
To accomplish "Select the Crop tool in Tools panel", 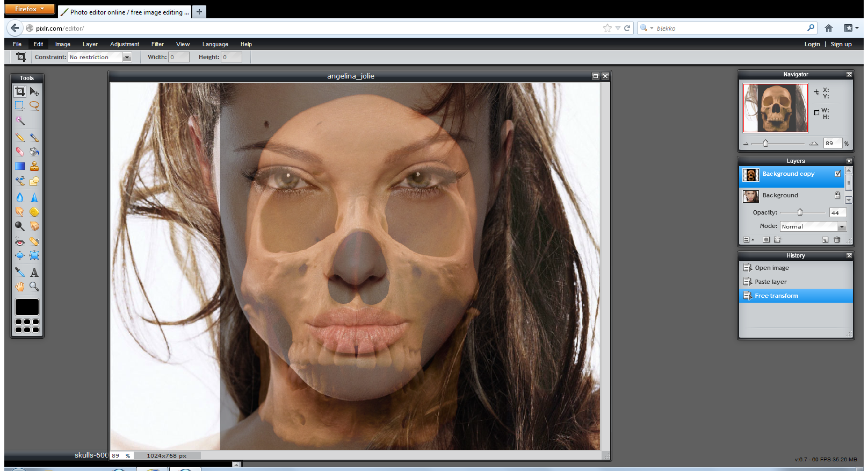I will 20,91.
